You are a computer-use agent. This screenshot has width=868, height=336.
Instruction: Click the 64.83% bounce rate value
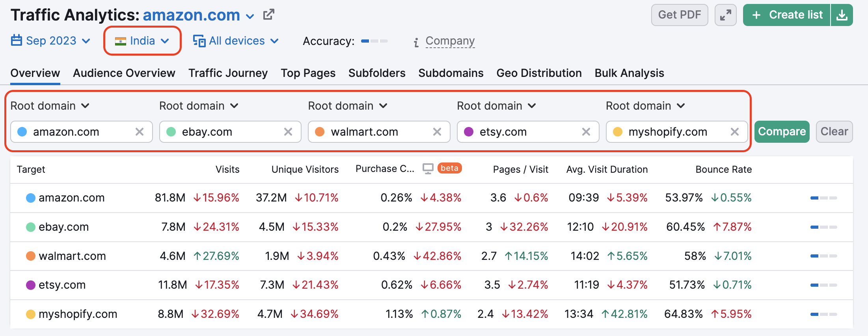click(x=684, y=314)
